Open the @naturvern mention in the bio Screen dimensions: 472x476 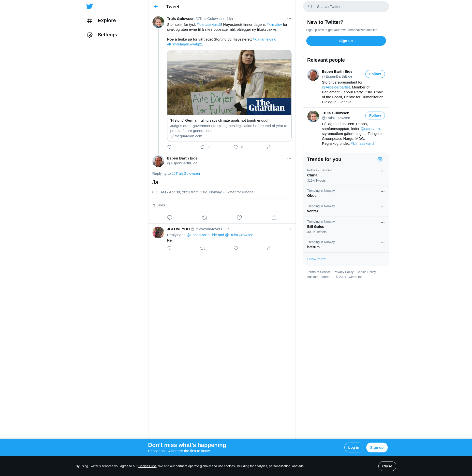[x=370, y=129]
